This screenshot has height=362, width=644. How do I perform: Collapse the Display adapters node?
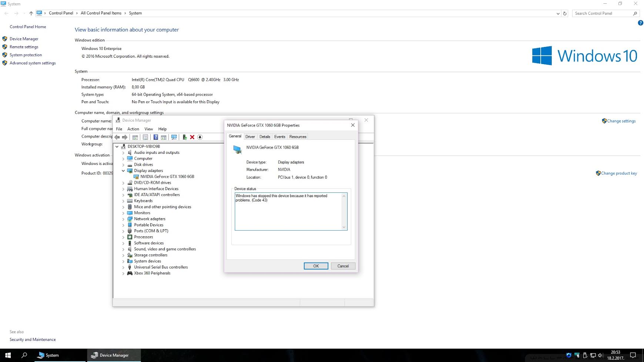(x=123, y=171)
